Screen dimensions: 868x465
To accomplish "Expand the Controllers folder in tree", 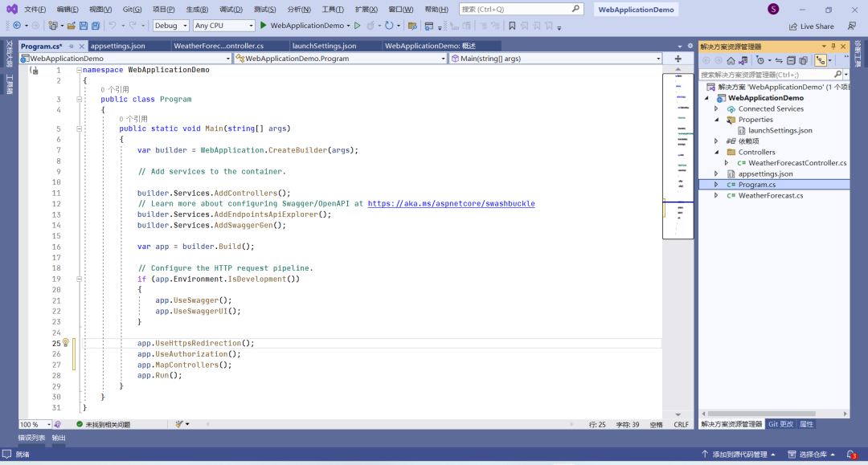I will pyautogui.click(x=716, y=152).
